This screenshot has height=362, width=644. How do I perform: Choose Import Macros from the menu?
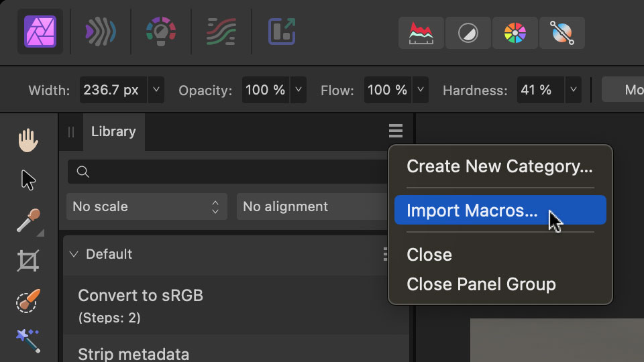(x=472, y=210)
